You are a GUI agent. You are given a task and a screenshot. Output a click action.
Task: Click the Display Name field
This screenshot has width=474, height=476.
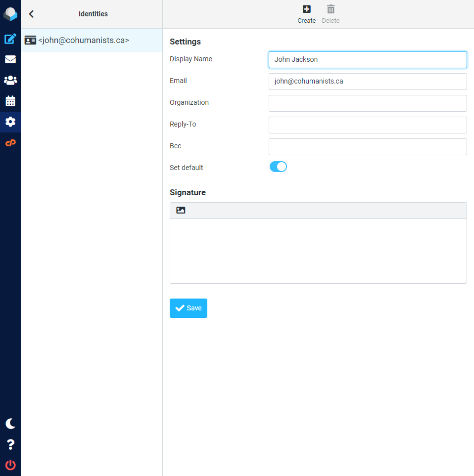(x=368, y=59)
